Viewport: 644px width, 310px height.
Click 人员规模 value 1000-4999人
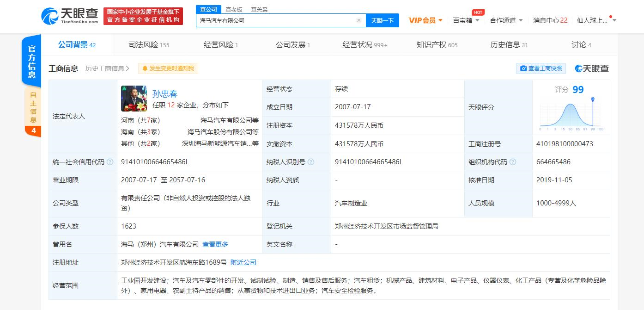click(x=556, y=203)
